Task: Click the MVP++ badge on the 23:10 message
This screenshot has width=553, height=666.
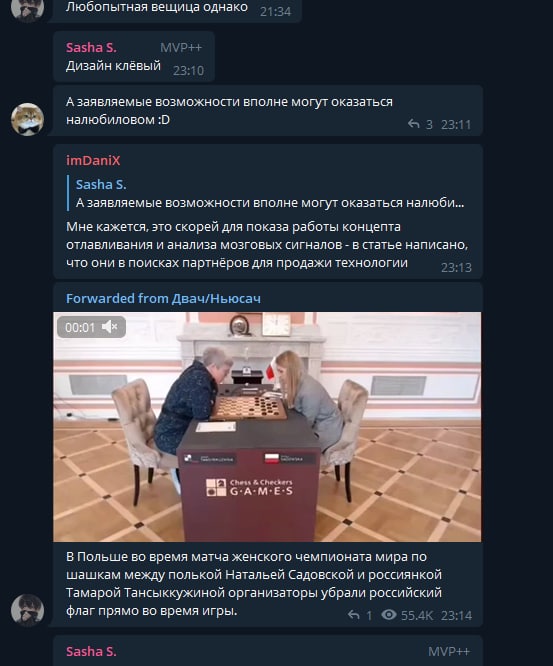Action: click(x=181, y=48)
